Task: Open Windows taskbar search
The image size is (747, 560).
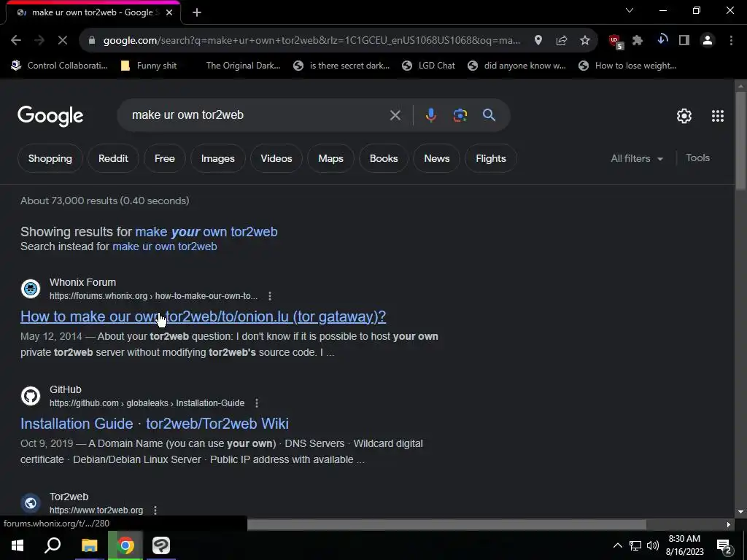Action: pos(53,545)
